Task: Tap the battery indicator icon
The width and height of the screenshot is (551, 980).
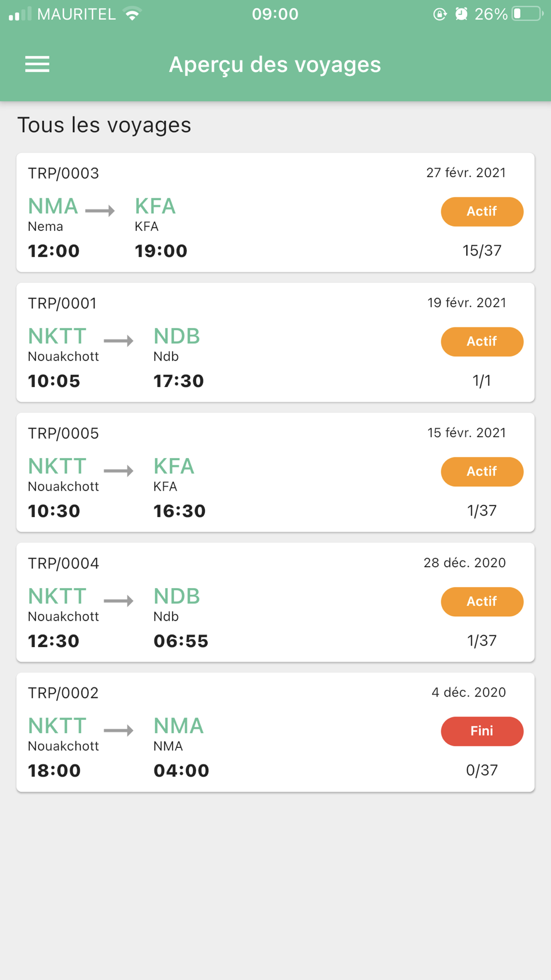Action: 527,14
